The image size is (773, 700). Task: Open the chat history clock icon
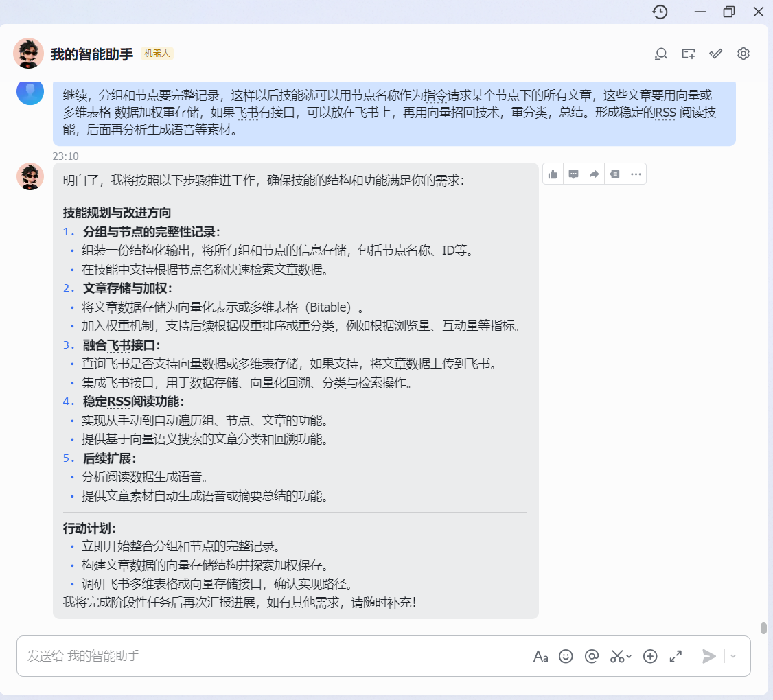tap(660, 12)
